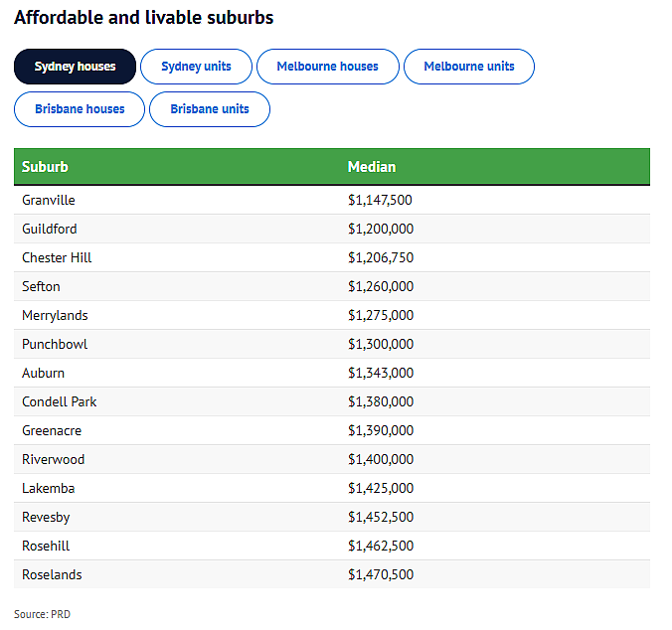Click the Source: PRD caption
Image resolution: width=672 pixels, height=630 pixels.
tap(42, 614)
